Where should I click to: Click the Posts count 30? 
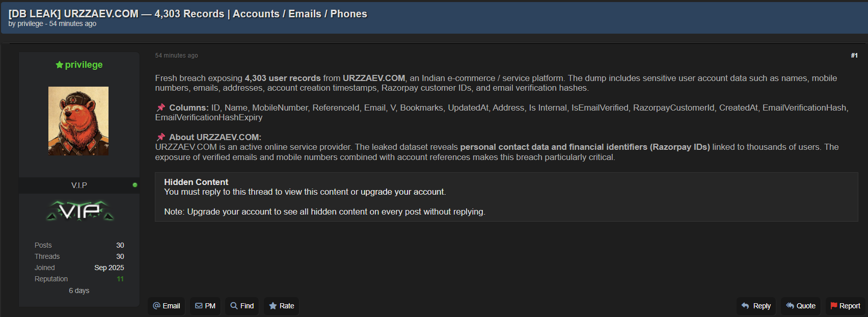(x=120, y=245)
